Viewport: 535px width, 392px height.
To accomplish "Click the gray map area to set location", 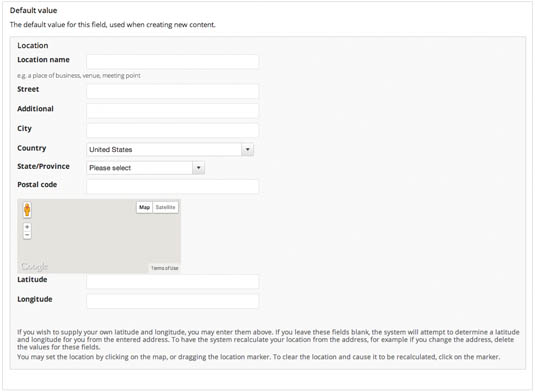I will pos(99,239).
